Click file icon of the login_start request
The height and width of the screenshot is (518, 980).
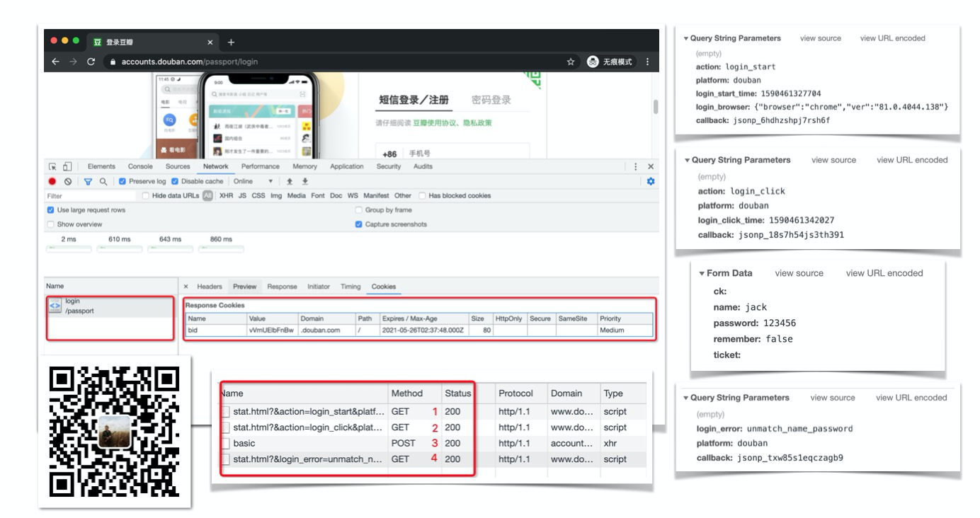tap(225, 412)
